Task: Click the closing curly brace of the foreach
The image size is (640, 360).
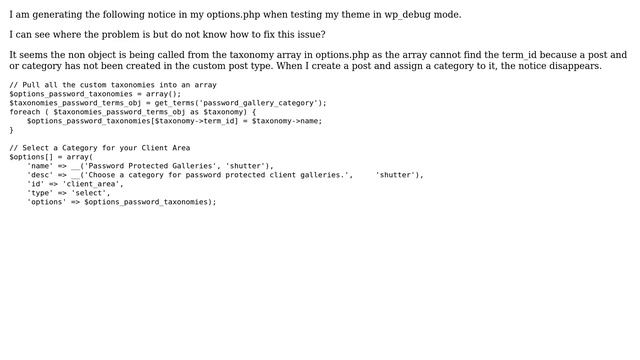Action: coord(11,130)
